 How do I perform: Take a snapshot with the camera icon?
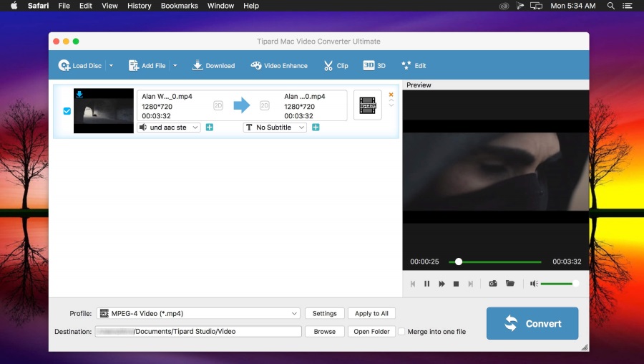(x=493, y=283)
